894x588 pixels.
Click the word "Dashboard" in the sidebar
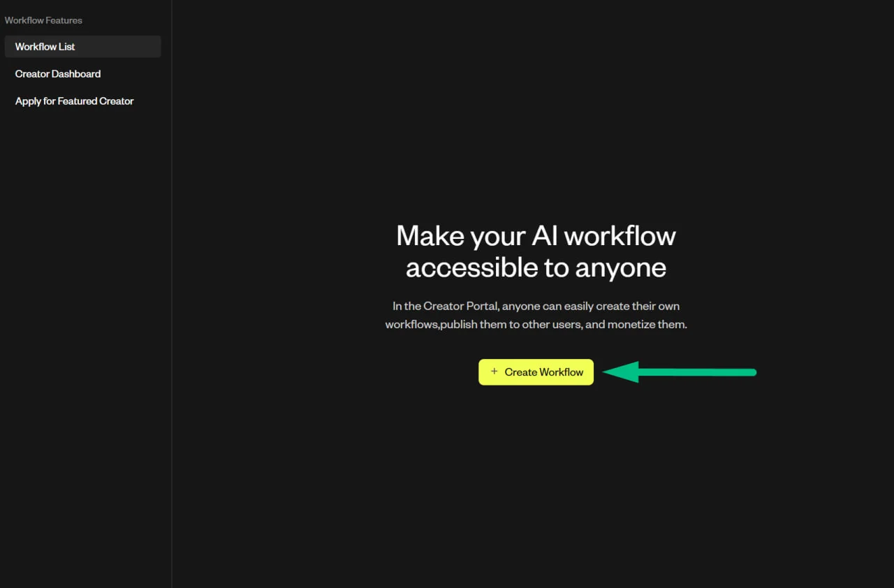click(75, 74)
